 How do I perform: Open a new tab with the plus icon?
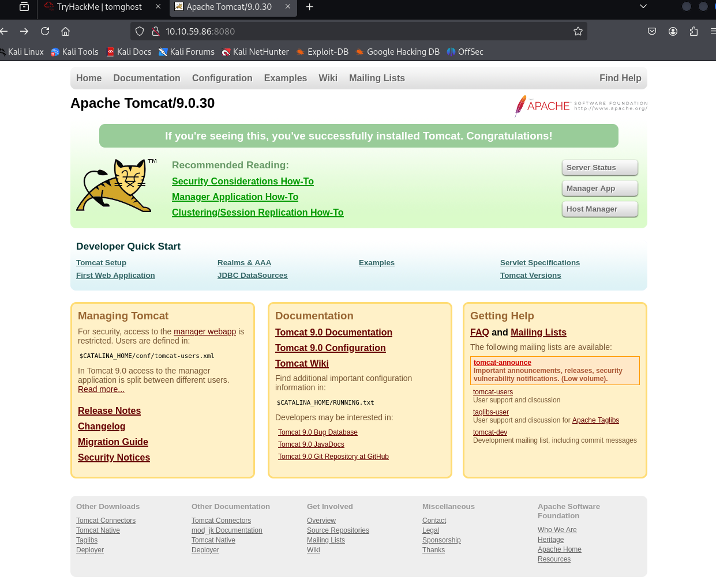310,7
